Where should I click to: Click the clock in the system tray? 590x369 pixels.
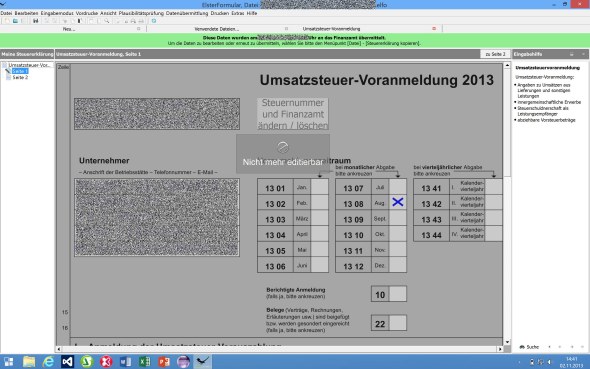[571, 362]
